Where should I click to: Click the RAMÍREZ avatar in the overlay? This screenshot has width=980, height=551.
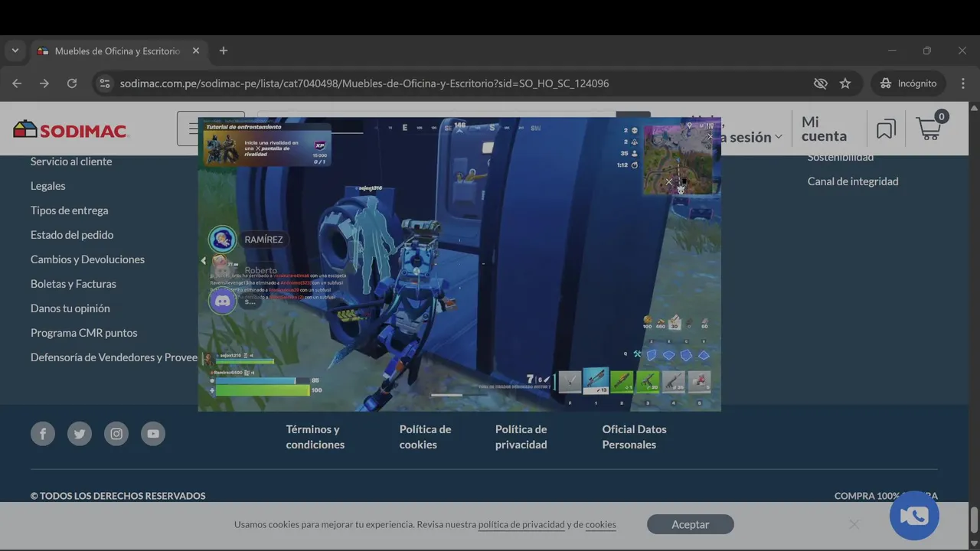[222, 240]
